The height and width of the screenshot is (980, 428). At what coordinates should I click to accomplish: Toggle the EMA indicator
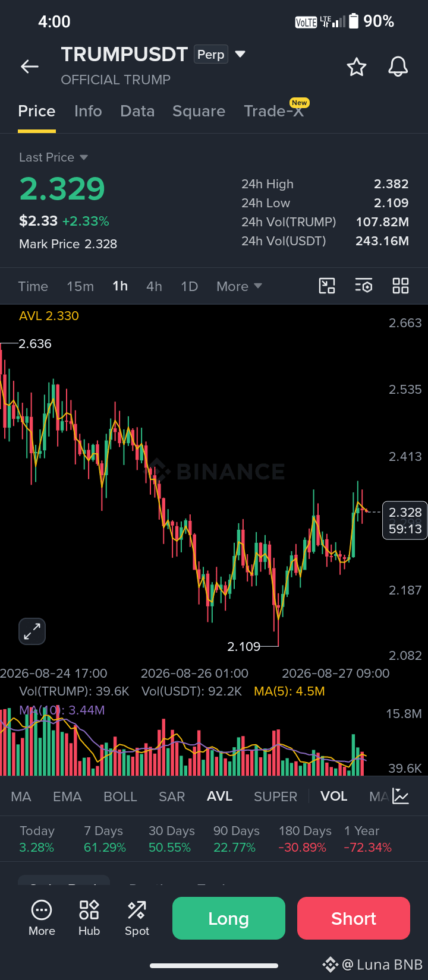[x=67, y=796]
